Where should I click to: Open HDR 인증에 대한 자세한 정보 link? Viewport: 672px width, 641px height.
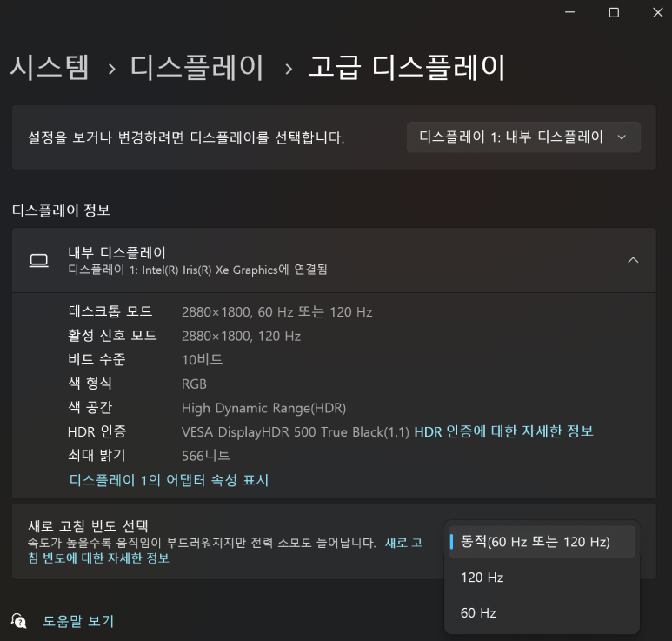[503, 431]
